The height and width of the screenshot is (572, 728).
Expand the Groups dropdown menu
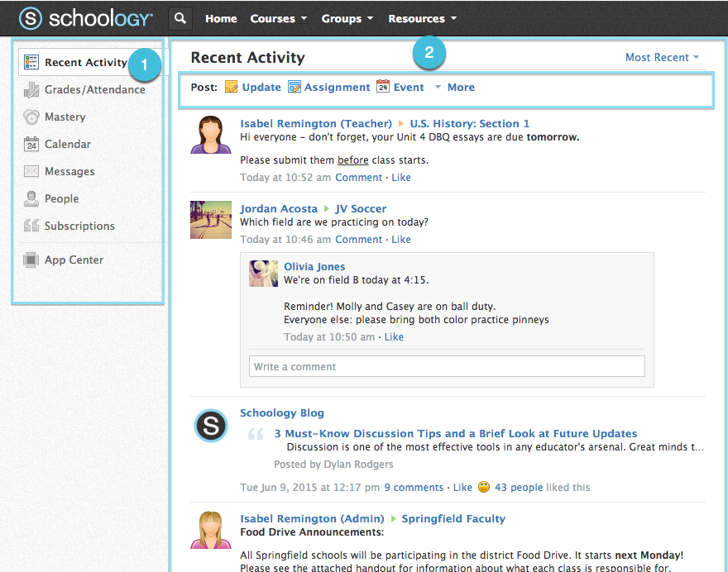[x=347, y=18]
